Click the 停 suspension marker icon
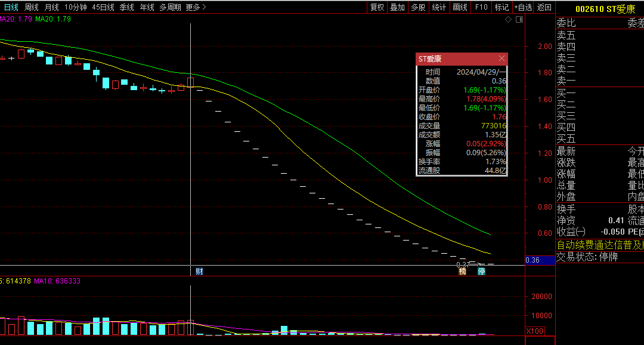Screen dimensions: 644x345 pyautogui.click(x=481, y=272)
